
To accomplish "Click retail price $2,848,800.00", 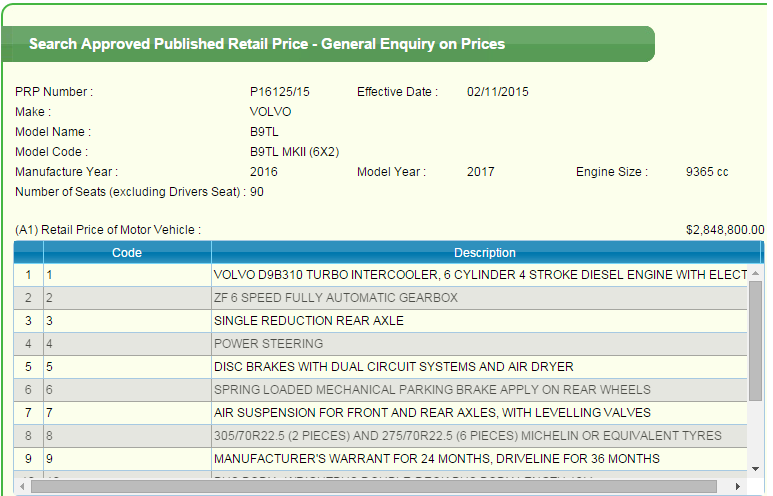I will (x=725, y=230).
